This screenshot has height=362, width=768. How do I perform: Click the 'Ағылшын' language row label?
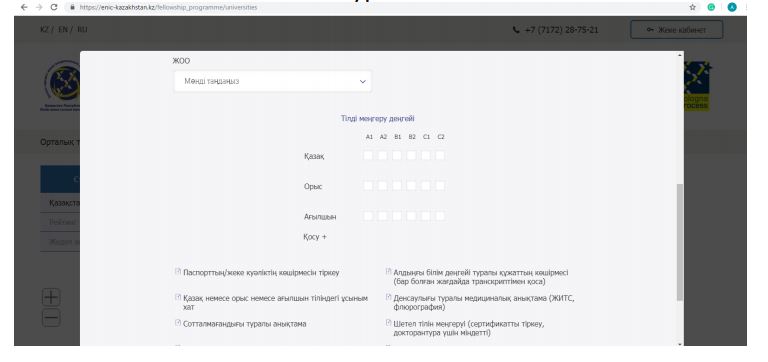coord(320,217)
